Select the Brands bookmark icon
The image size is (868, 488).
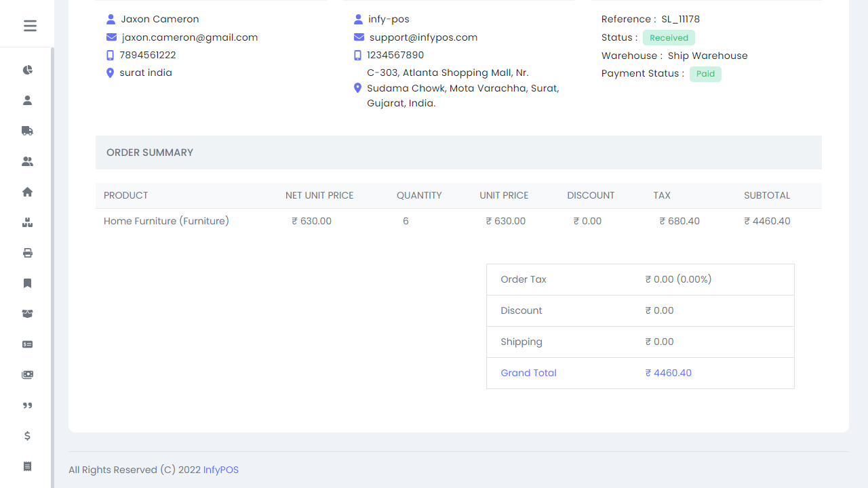pos(27,283)
